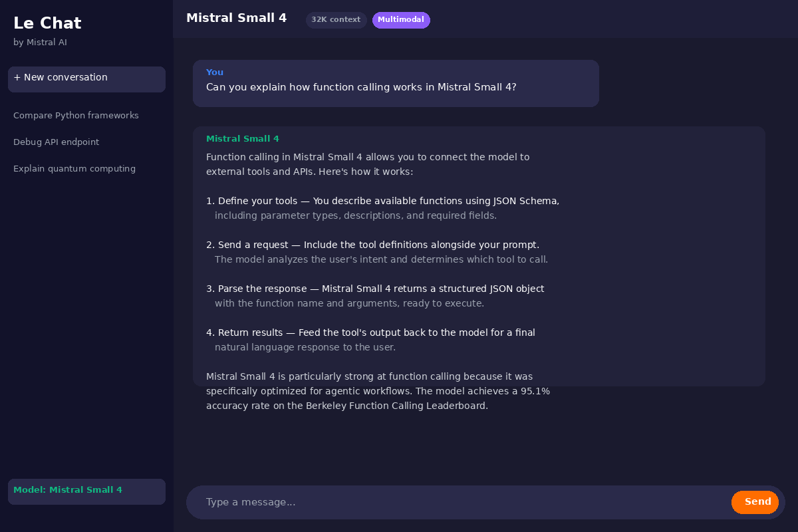Open the "Debug API endpoint" conversation

coord(56,142)
